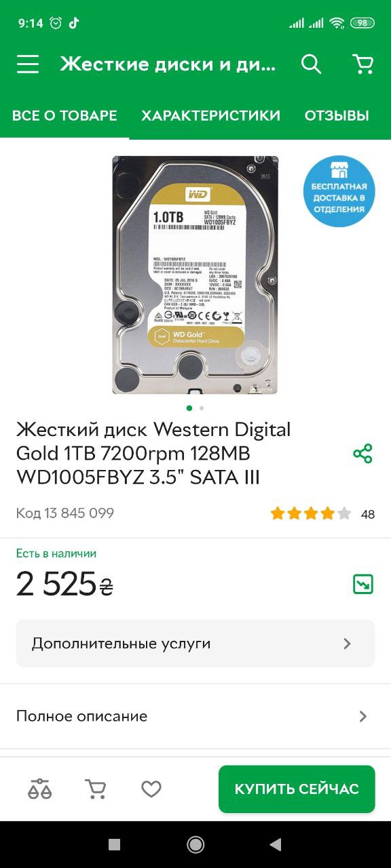Add product to comparison scales icon
Image resolution: width=391 pixels, height=868 pixels.
coord(40,789)
